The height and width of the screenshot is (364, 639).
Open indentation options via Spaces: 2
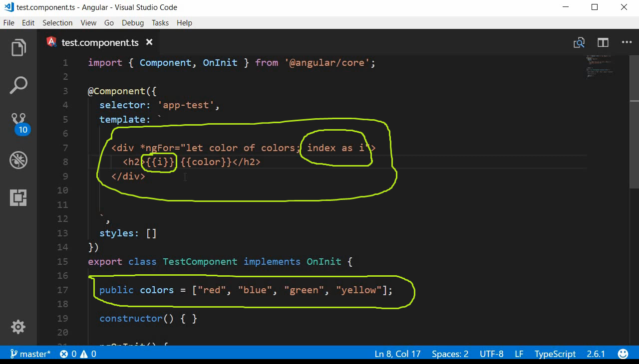(x=449, y=354)
